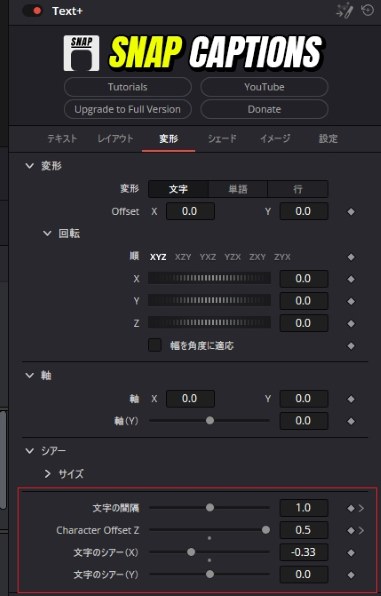Select XYZ rotation order
The height and width of the screenshot is (596, 381).
(158, 257)
